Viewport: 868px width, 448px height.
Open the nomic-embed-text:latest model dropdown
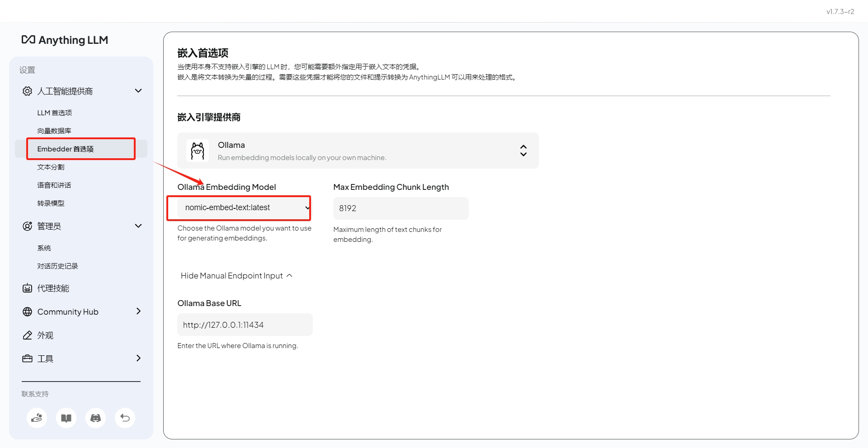[244, 207]
